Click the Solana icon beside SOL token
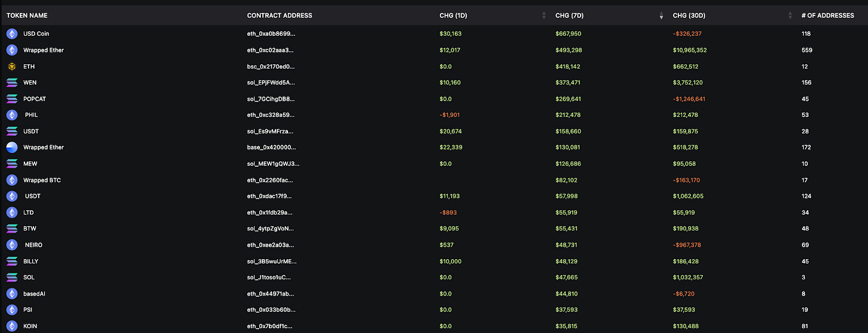This screenshot has width=868, height=333. 11,277
